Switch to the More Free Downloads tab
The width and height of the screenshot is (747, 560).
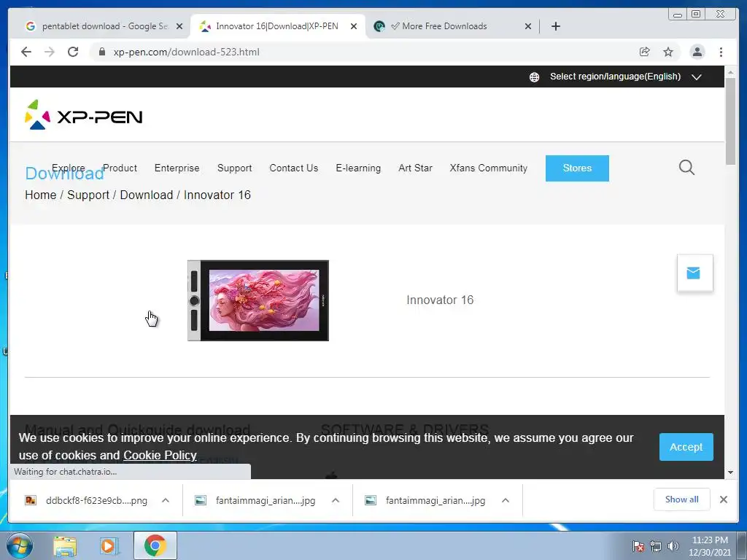(446, 26)
